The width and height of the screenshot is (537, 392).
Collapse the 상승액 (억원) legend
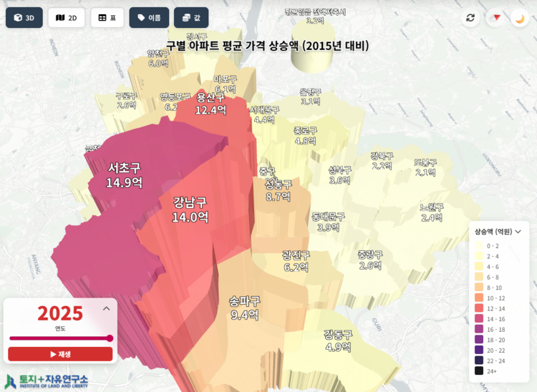pyautogui.click(x=518, y=232)
